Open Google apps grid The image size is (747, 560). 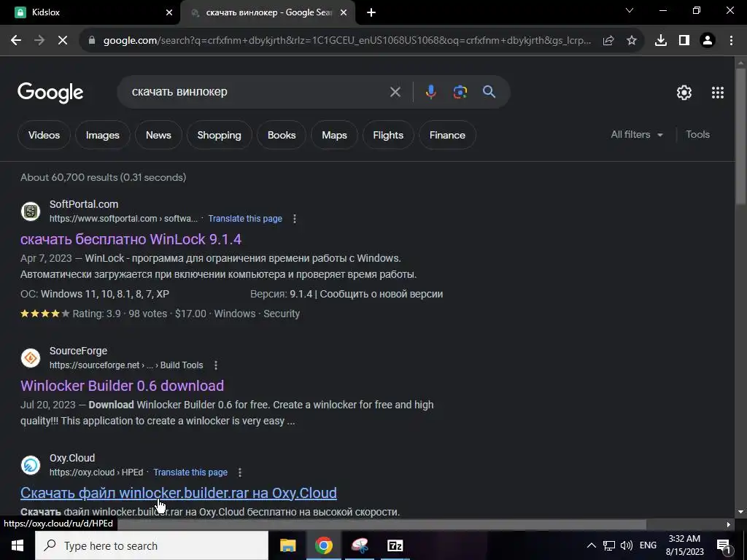[718, 93]
